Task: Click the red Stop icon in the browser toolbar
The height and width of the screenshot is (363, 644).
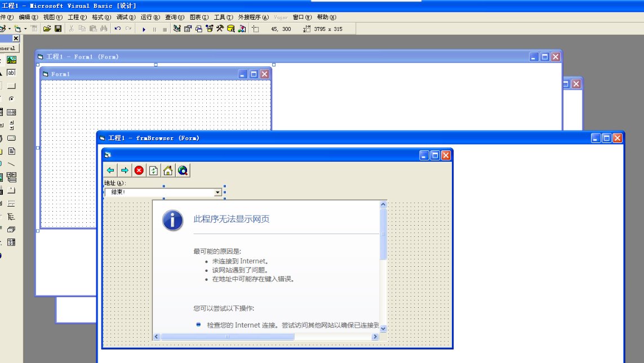Action: pyautogui.click(x=139, y=170)
